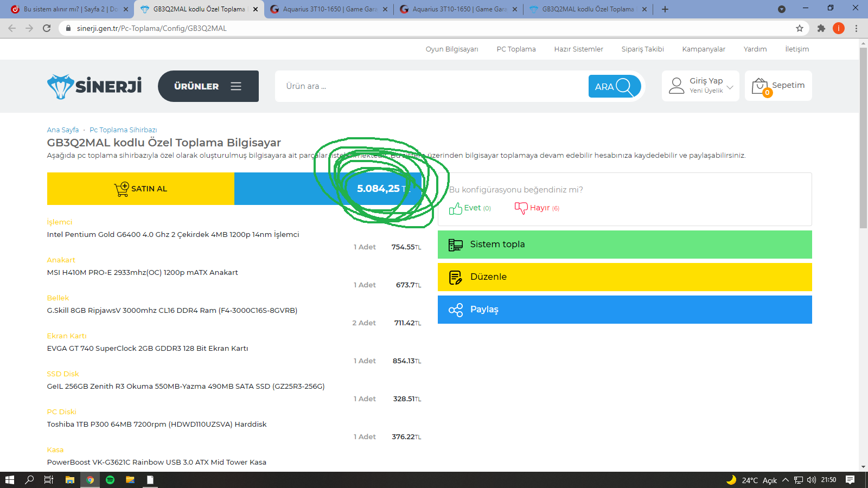
Task: Click the Düzenle button
Action: pos(625,277)
